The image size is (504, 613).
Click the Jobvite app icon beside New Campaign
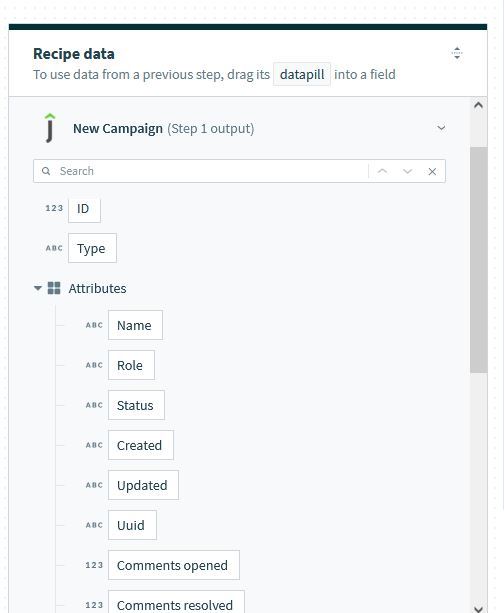tap(50, 128)
